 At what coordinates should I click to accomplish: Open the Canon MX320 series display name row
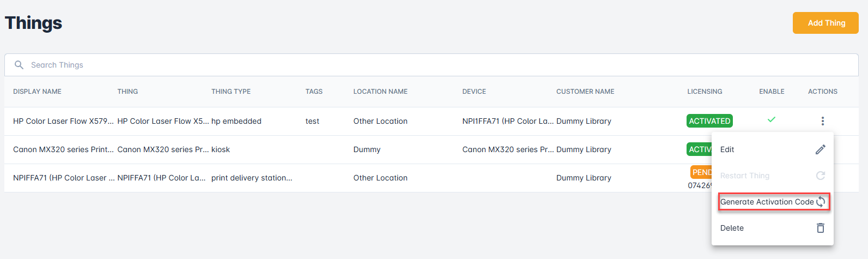(63, 149)
